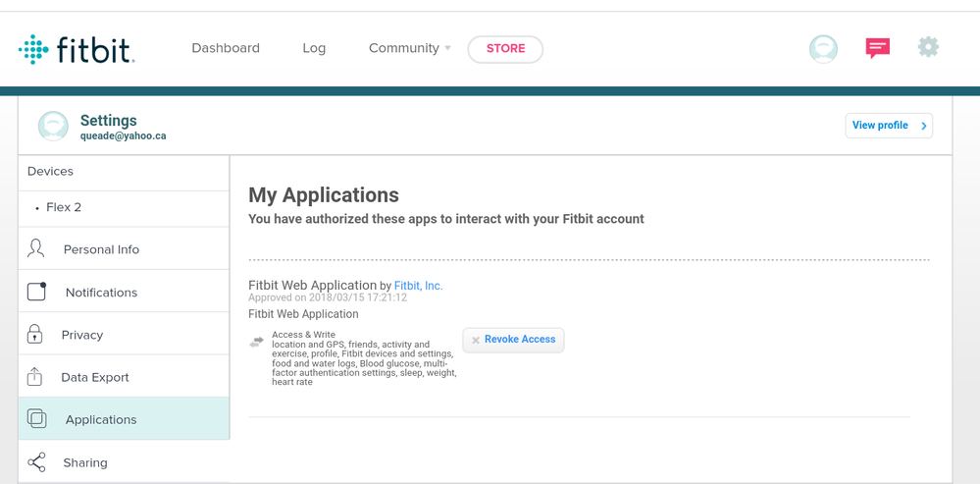The width and height of the screenshot is (980, 484).
Task: Click the Fitbit logo
Action: click(x=77, y=49)
